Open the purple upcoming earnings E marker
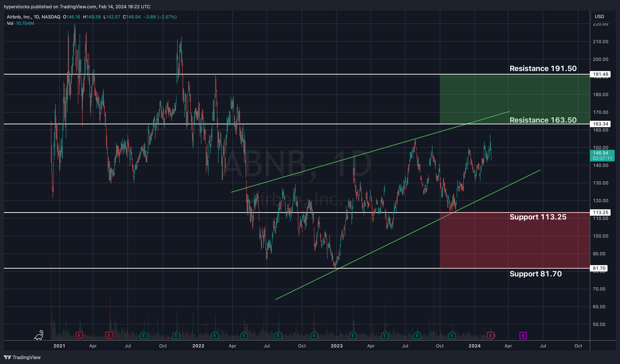Screen dimensions: 620x364 [x=523, y=335]
